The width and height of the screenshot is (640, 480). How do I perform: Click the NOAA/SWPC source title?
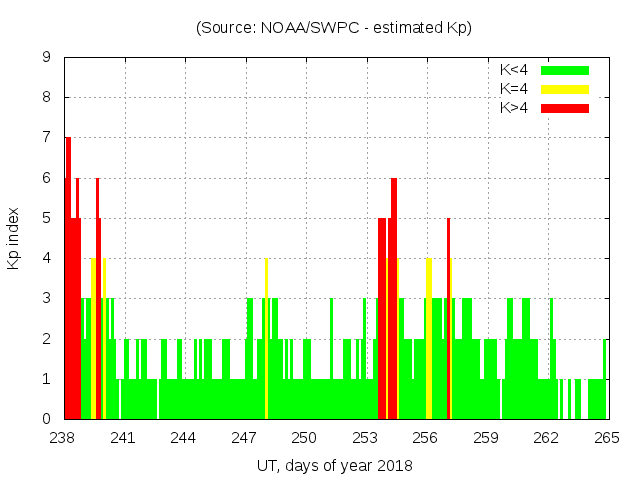tap(334, 28)
